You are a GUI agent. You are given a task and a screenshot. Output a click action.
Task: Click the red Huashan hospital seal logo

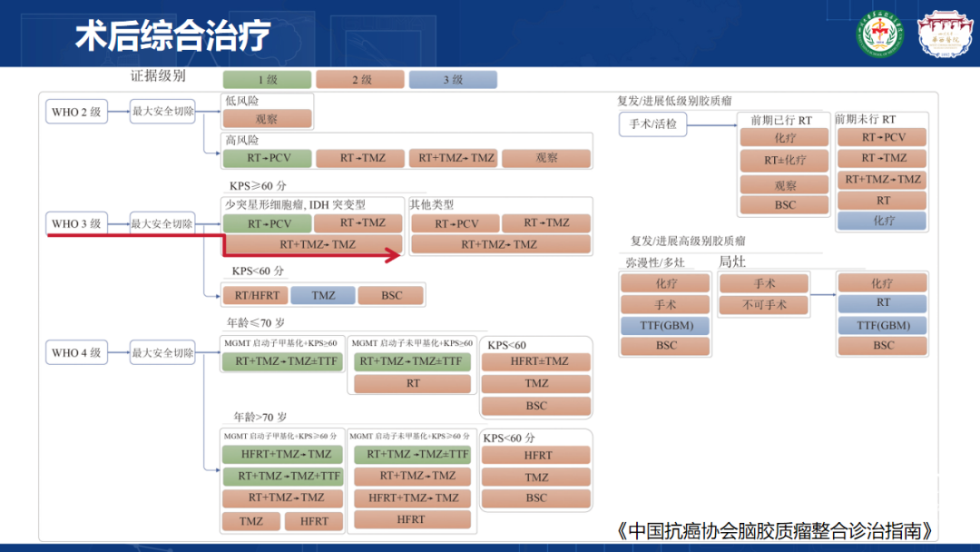(x=944, y=34)
